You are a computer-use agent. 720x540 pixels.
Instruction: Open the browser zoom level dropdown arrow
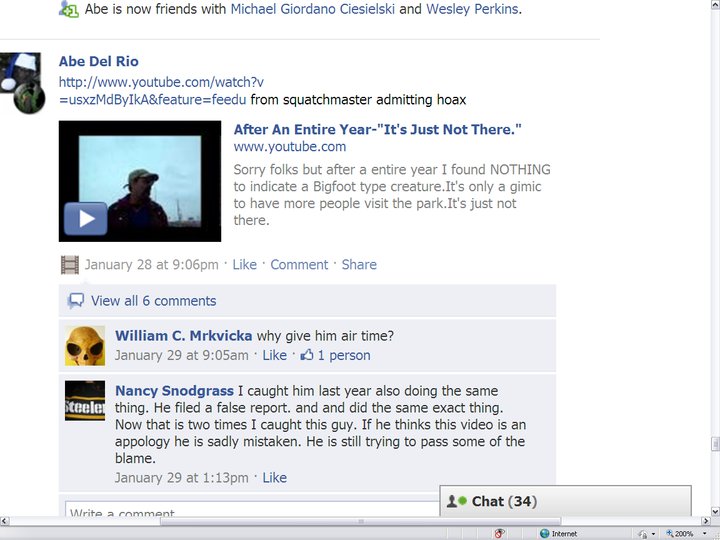point(705,533)
